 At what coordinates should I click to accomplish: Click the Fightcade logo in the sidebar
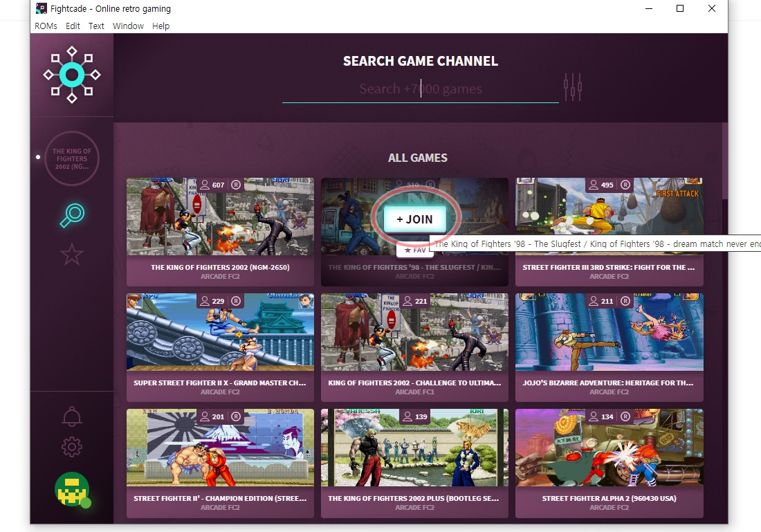click(x=72, y=75)
